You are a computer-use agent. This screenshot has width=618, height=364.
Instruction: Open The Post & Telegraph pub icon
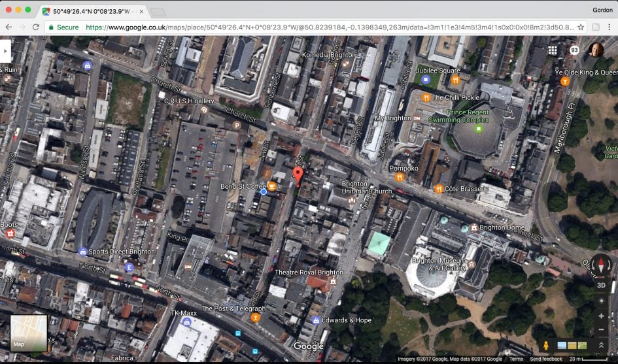point(256,318)
